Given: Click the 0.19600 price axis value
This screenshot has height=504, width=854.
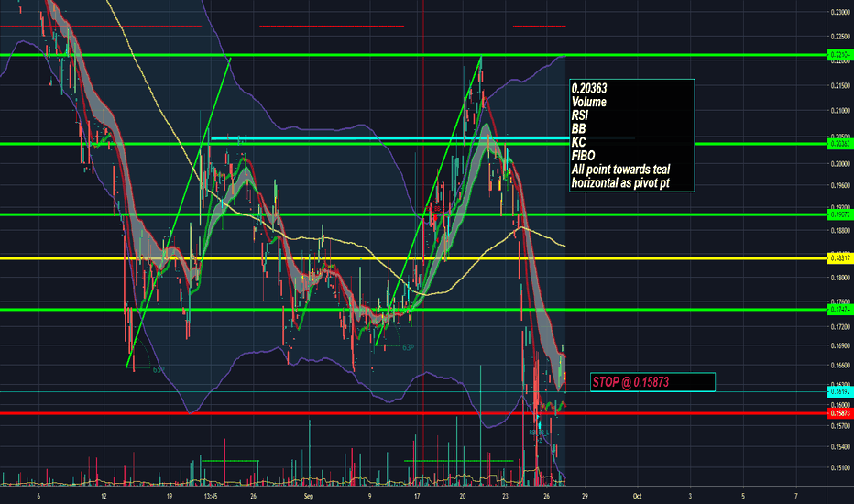Looking at the screenshot, I should [x=840, y=185].
